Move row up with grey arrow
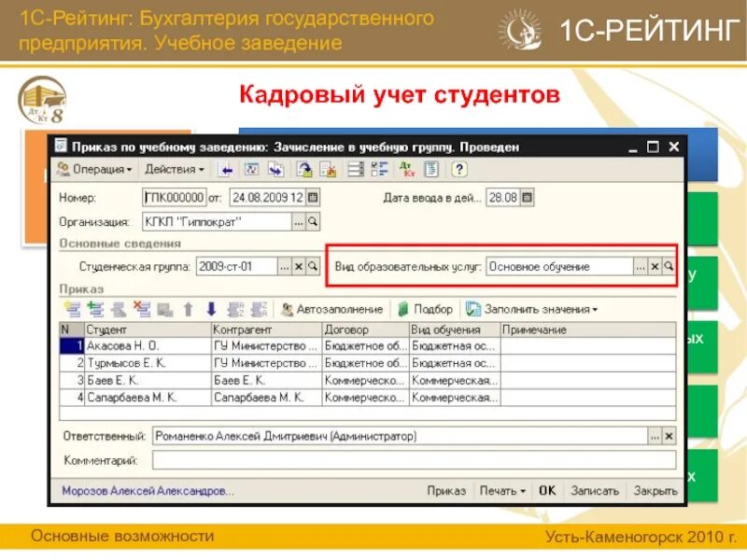747x560 pixels. tap(189, 310)
